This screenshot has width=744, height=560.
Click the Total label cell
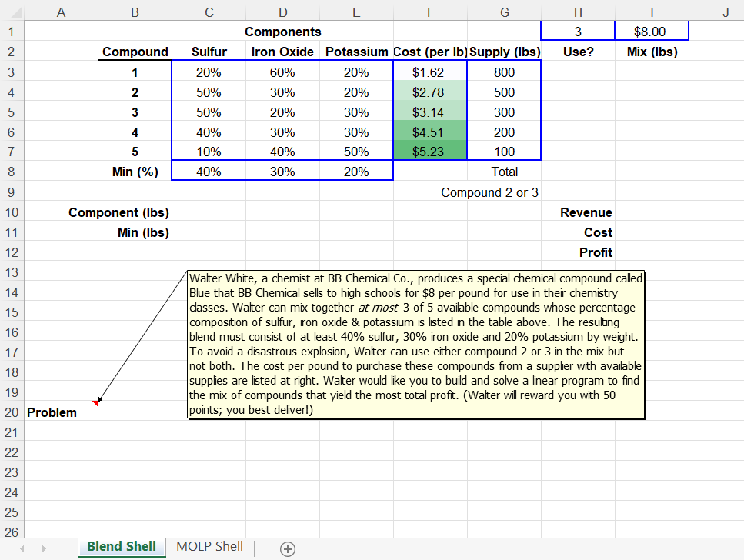pos(505,172)
